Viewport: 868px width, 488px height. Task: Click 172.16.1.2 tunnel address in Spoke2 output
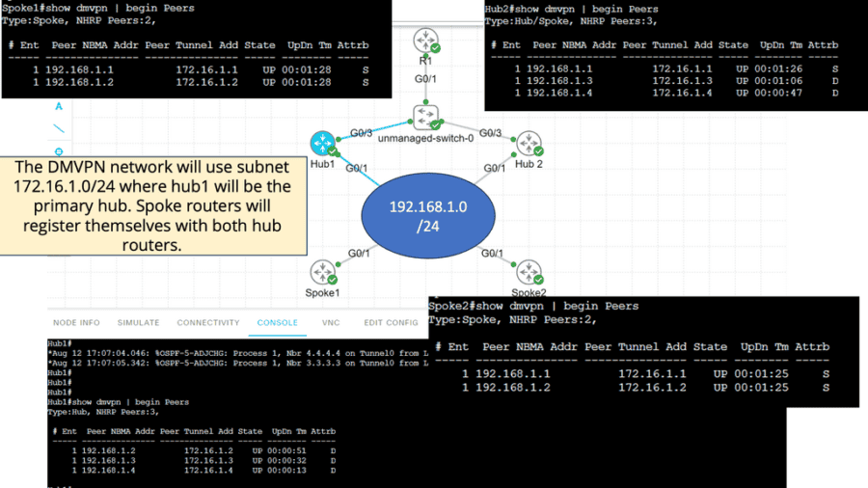click(652, 388)
